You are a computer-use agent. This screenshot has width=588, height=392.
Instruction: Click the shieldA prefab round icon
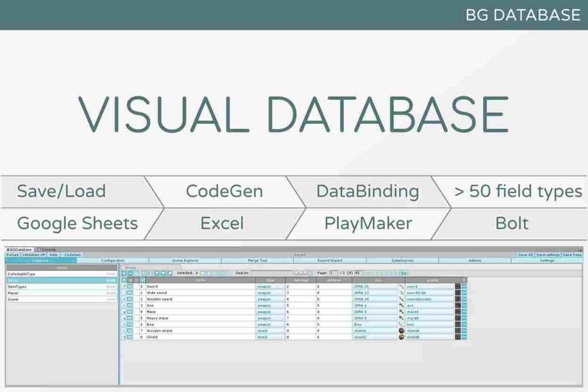tap(401, 331)
